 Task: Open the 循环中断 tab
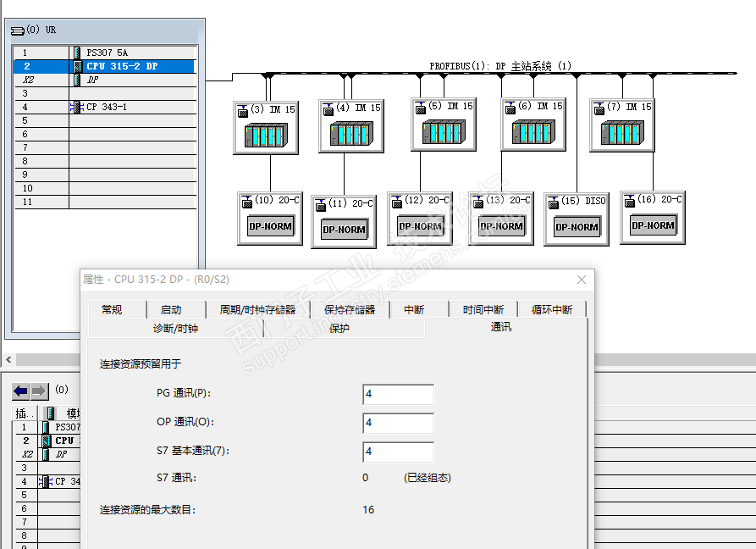(552, 310)
